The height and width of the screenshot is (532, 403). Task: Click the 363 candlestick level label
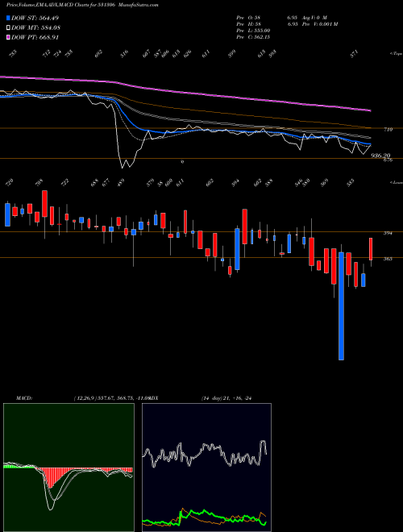tap(388, 259)
